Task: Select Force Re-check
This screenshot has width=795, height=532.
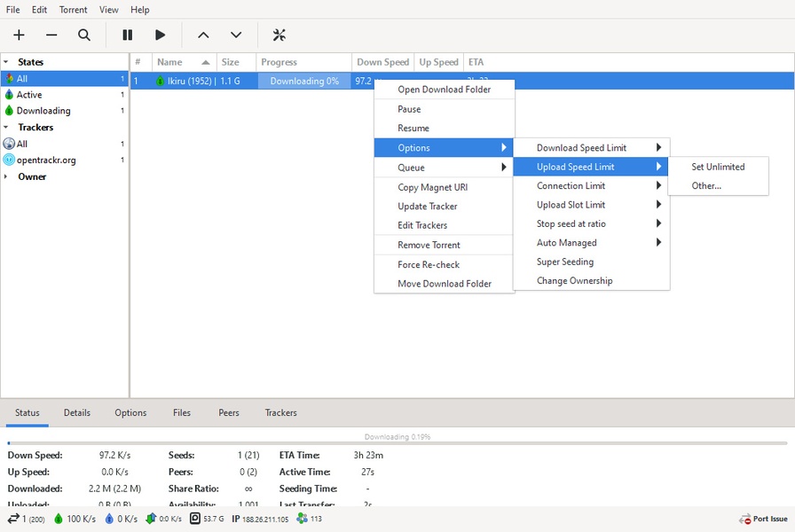Action: (x=444, y=264)
